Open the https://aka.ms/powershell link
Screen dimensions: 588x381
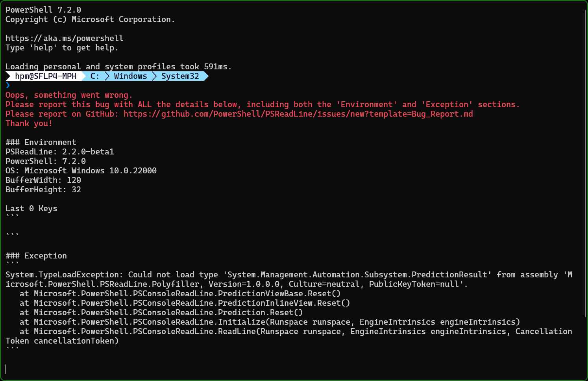tap(64, 38)
